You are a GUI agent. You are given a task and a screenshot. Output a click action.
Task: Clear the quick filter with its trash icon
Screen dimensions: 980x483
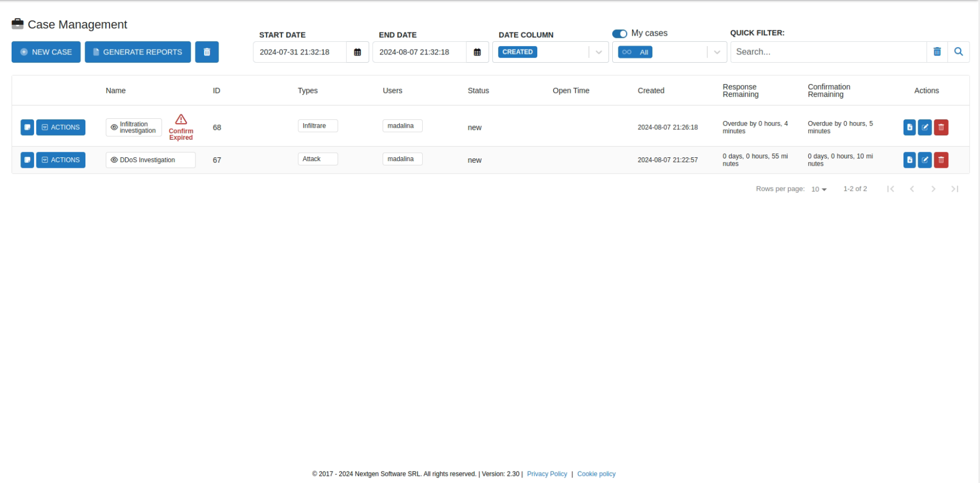(937, 52)
